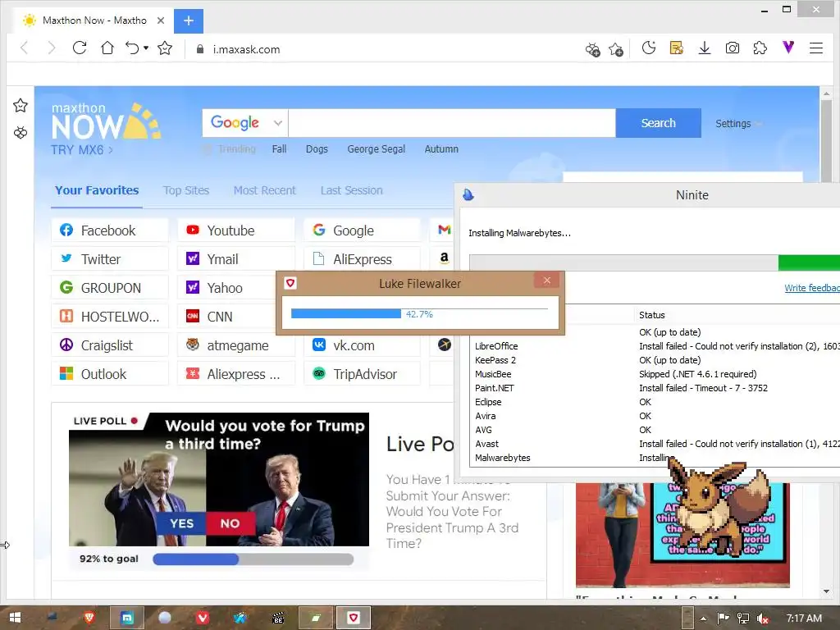Click the Ninite installation progress bar
The height and width of the screenshot is (630, 840).
pyautogui.click(x=655, y=262)
